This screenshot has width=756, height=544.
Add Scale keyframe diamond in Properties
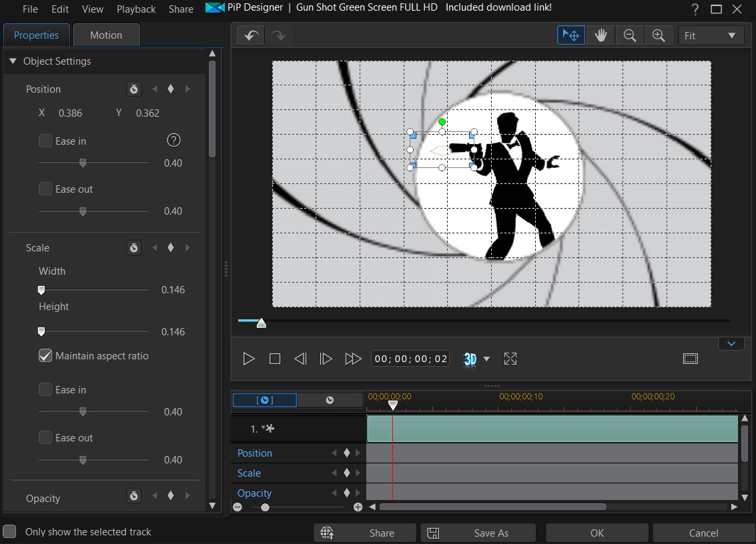click(x=171, y=248)
